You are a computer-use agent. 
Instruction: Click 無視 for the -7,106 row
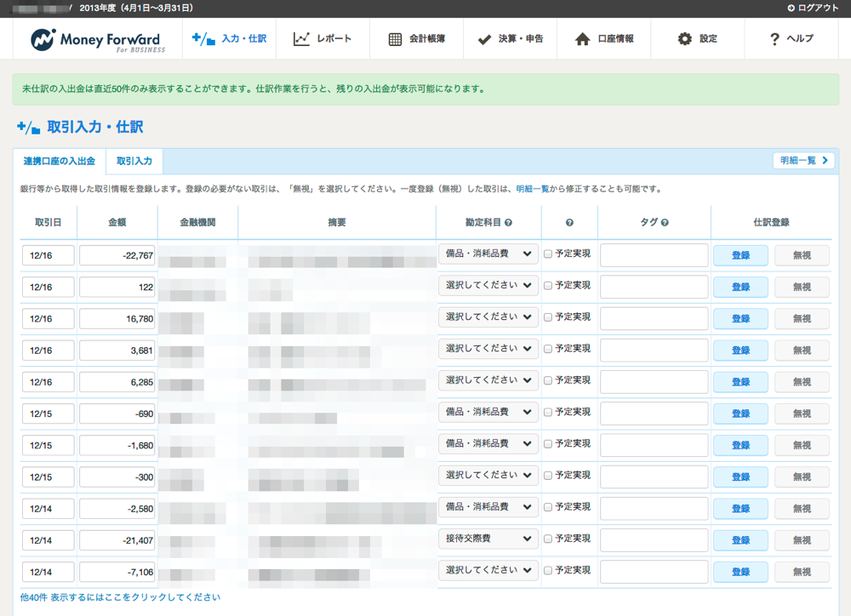(x=802, y=572)
